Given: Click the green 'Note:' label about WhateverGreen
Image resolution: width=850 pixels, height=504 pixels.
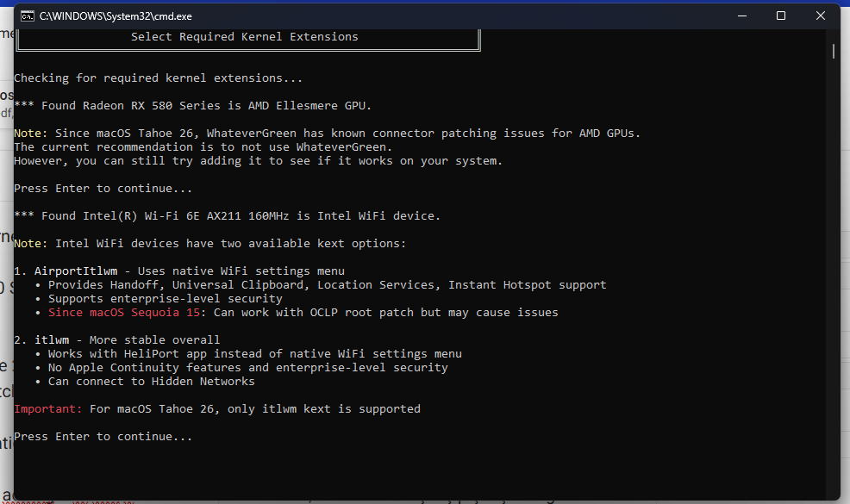Looking at the screenshot, I should pos(31,134).
